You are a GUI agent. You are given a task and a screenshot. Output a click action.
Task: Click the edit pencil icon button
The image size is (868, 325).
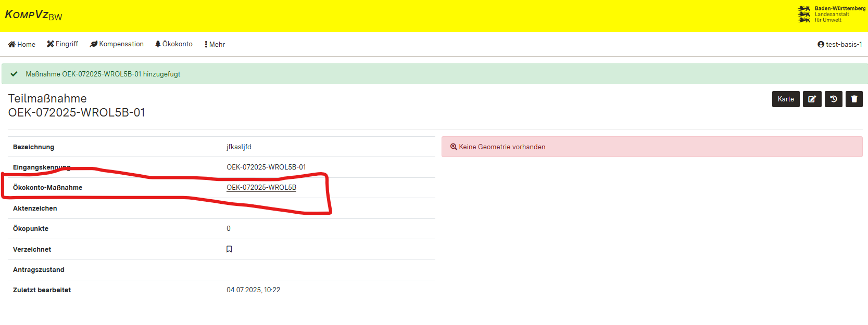pyautogui.click(x=812, y=99)
